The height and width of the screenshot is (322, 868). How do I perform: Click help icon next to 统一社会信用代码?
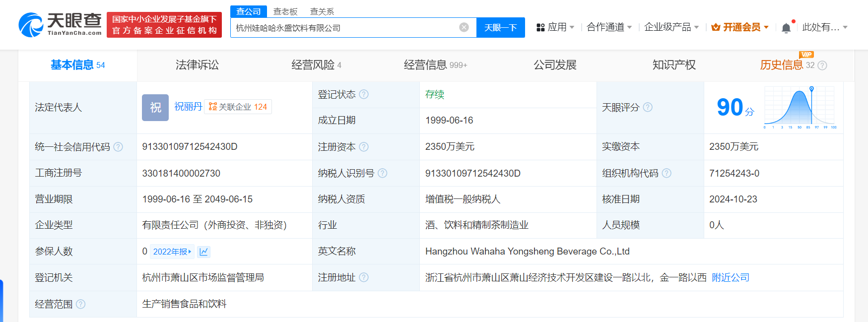(118, 147)
